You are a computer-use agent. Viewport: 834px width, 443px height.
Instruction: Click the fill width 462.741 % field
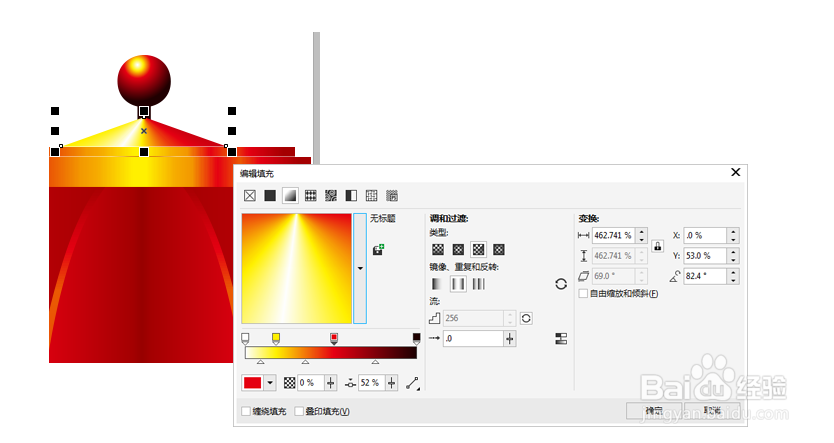[614, 235]
